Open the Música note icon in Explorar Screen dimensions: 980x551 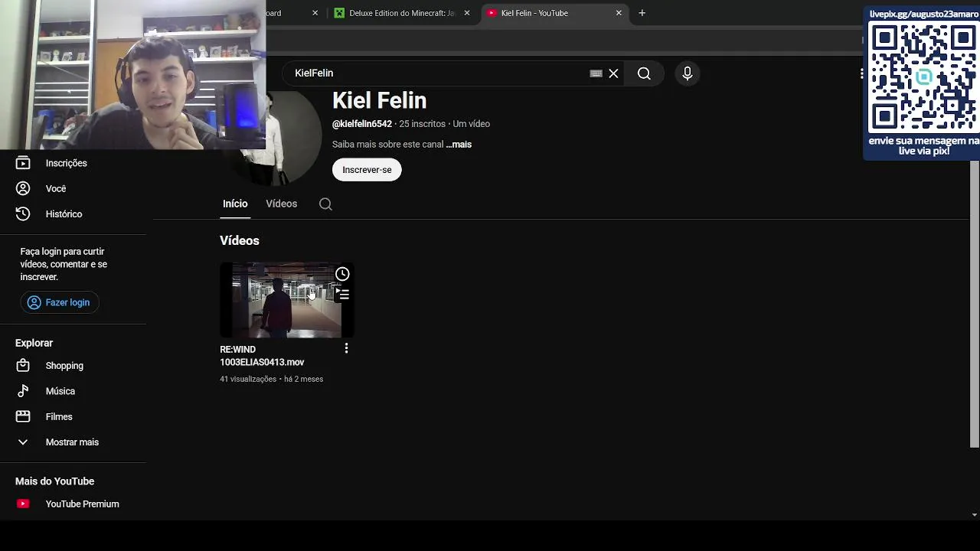click(x=23, y=391)
